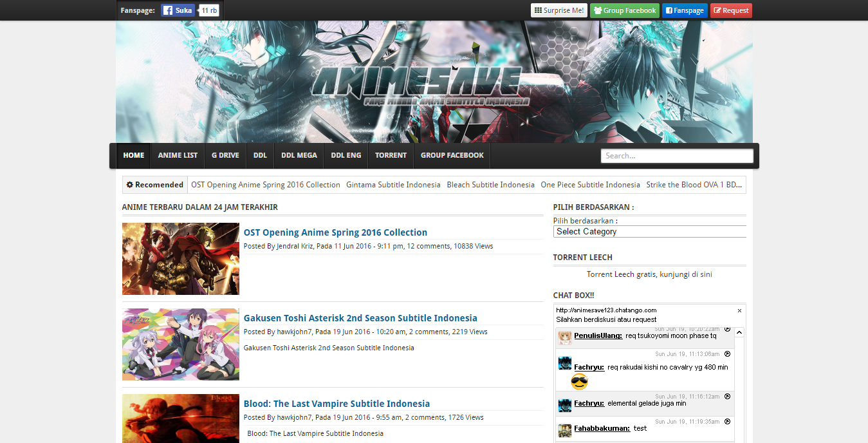Click username Fachryu on the elemental gelade message
Image resolution: width=868 pixels, height=443 pixels.
(x=589, y=403)
